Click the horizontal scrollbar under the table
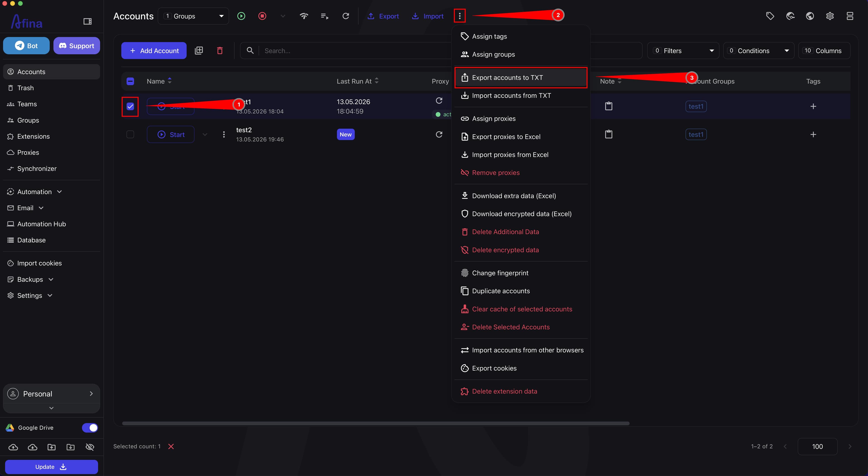The image size is (868, 476). [375, 423]
